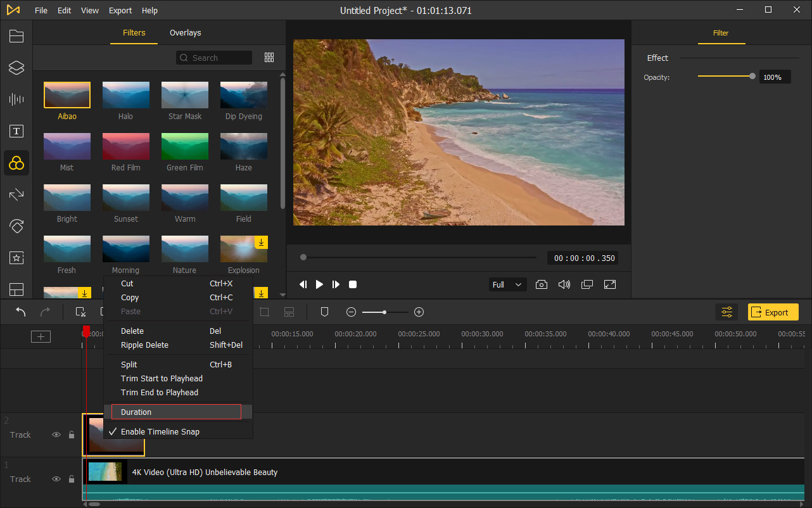Select the highlighted Filters panel icon

(16, 163)
